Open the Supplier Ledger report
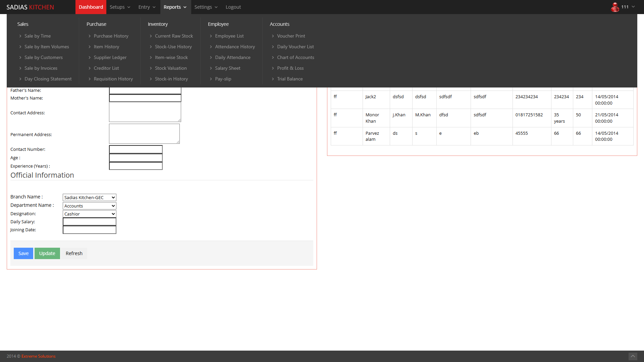The width and height of the screenshot is (644, 362). coord(110,57)
